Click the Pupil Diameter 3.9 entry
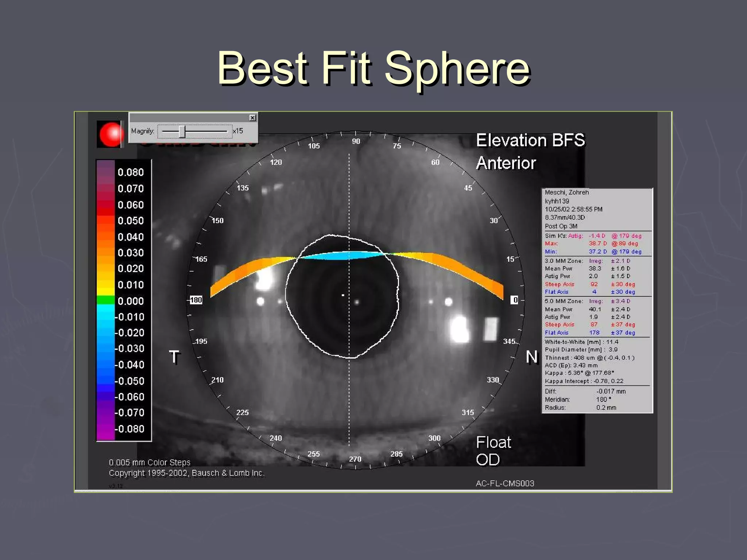The width and height of the screenshot is (747, 560). tap(581, 349)
